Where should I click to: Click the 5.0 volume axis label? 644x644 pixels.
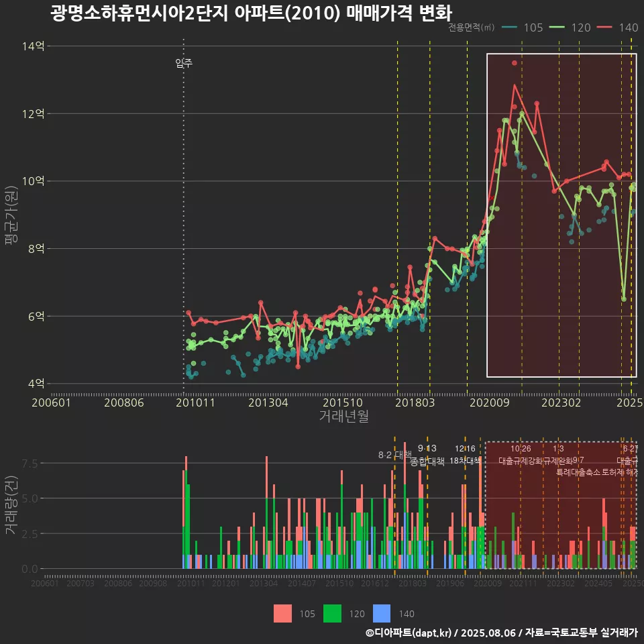pyautogui.click(x=30, y=498)
